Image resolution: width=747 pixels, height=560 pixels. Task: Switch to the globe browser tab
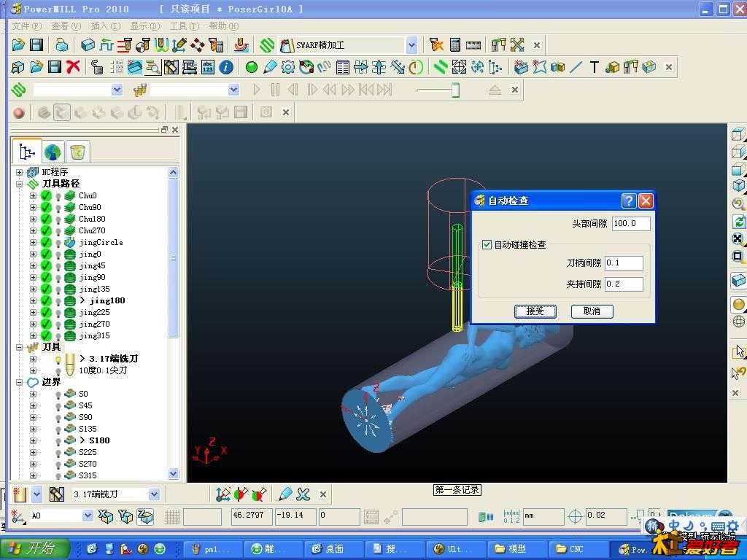pyautogui.click(x=53, y=152)
